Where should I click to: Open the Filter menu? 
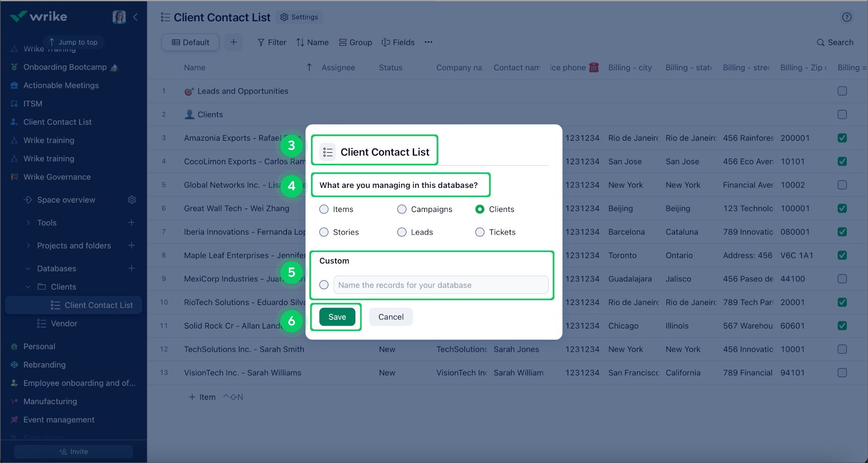tap(272, 42)
